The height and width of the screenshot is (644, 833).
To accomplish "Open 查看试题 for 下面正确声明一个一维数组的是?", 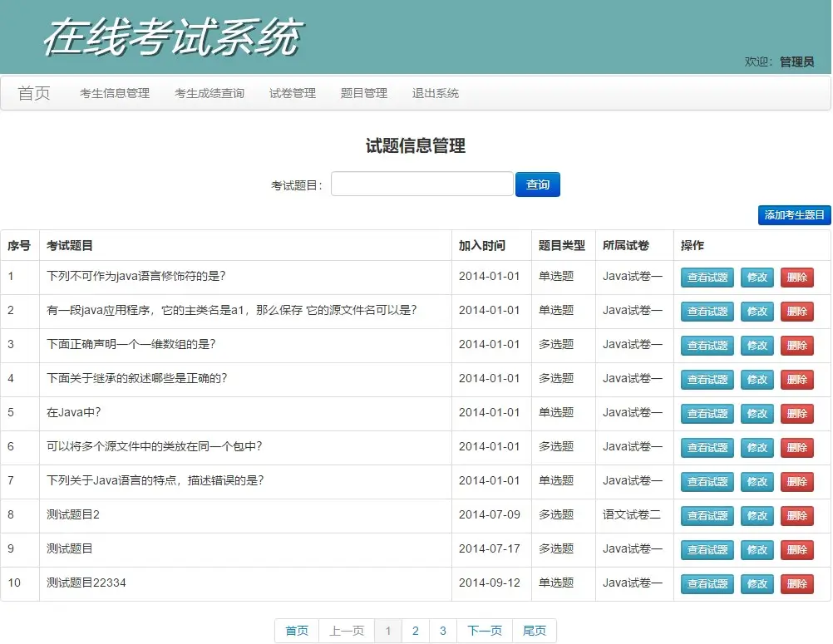I will 706,346.
